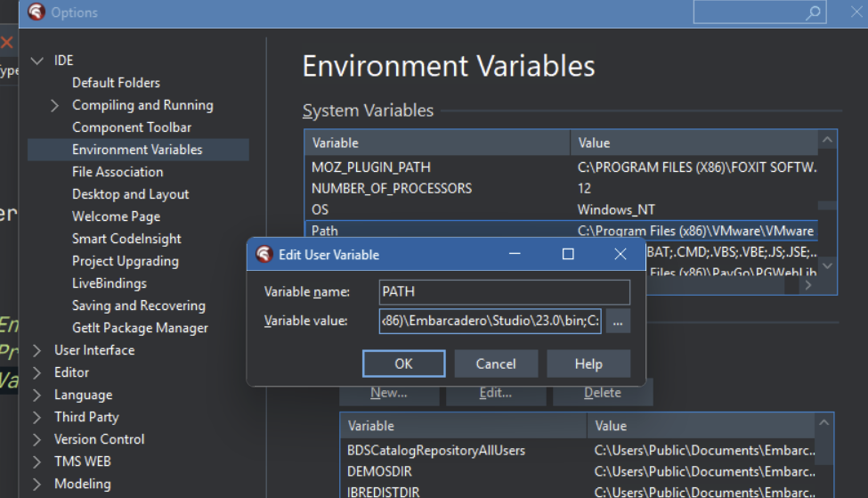Open Welcome Page settings

coord(117,216)
